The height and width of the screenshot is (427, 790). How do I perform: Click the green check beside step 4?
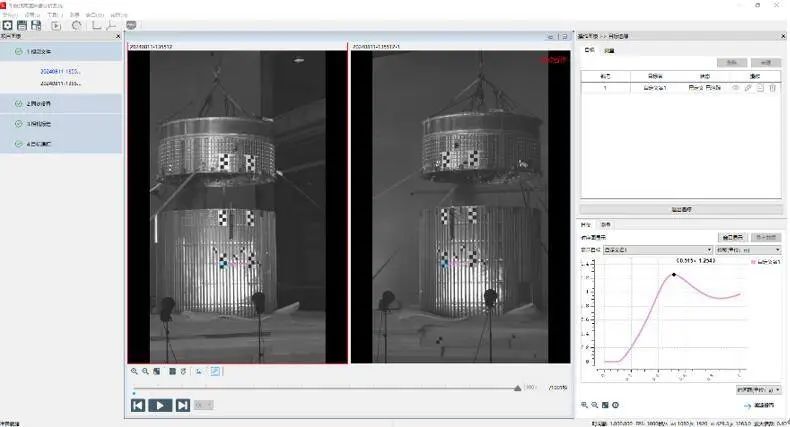(x=19, y=144)
